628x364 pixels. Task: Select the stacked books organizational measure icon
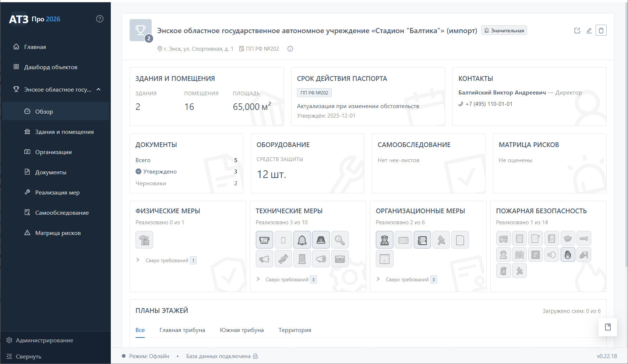pyautogui.click(x=422, y=240)
